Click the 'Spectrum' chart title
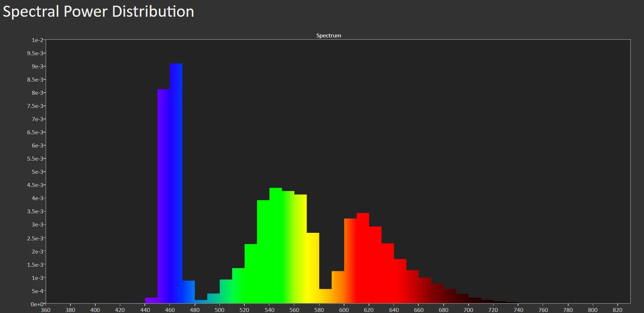Viewport: 644px width, 313px height. [328, 36]
